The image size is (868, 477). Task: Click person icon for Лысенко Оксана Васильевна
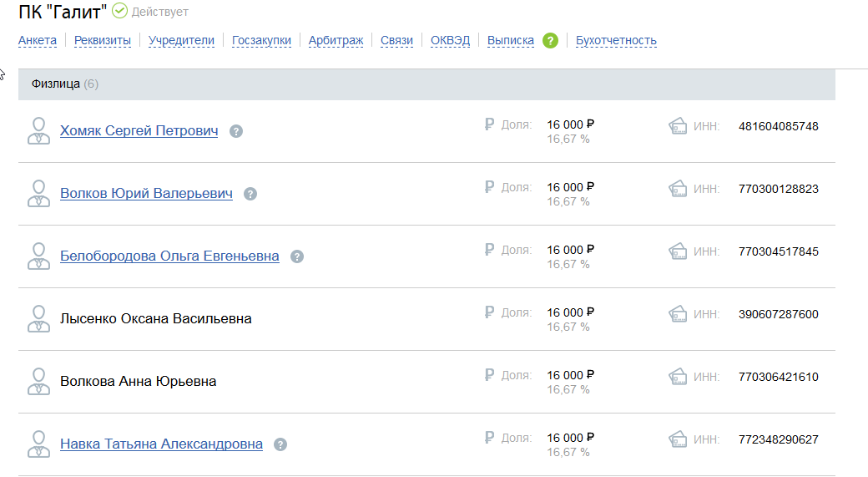click(38, 318)
